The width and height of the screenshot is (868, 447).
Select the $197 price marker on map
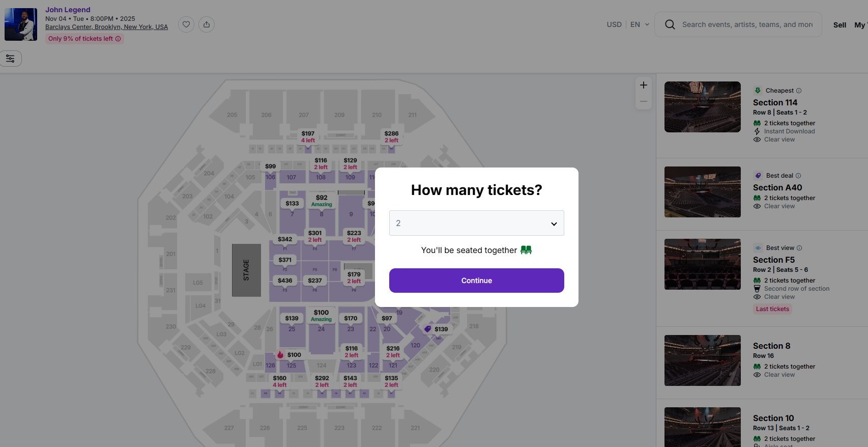click(x=308, y=136)
